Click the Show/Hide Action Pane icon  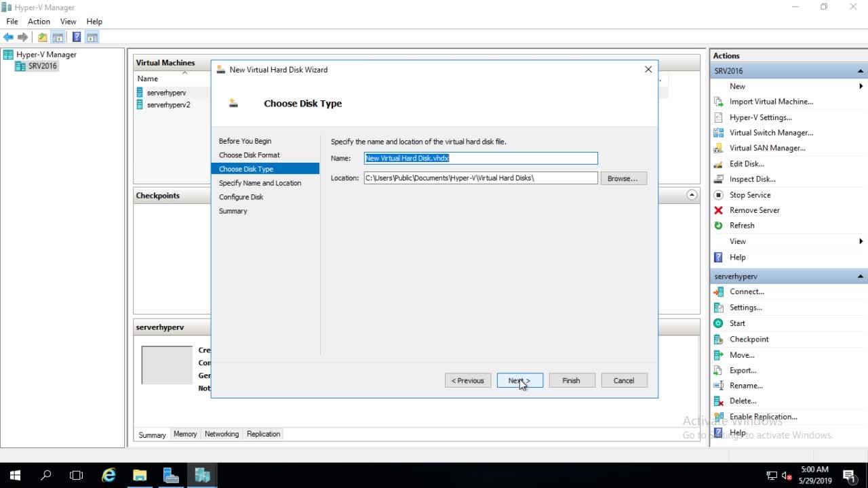[x=92, y=37]
